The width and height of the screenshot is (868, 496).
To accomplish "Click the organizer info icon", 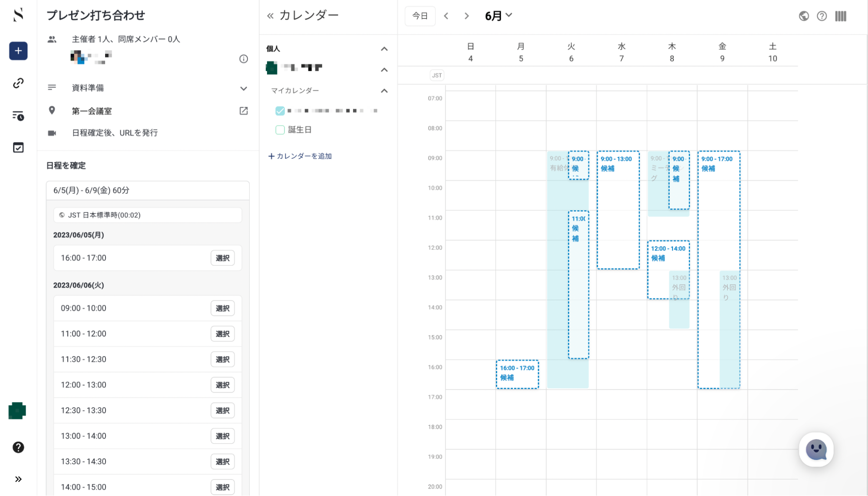I will (244, 59).
